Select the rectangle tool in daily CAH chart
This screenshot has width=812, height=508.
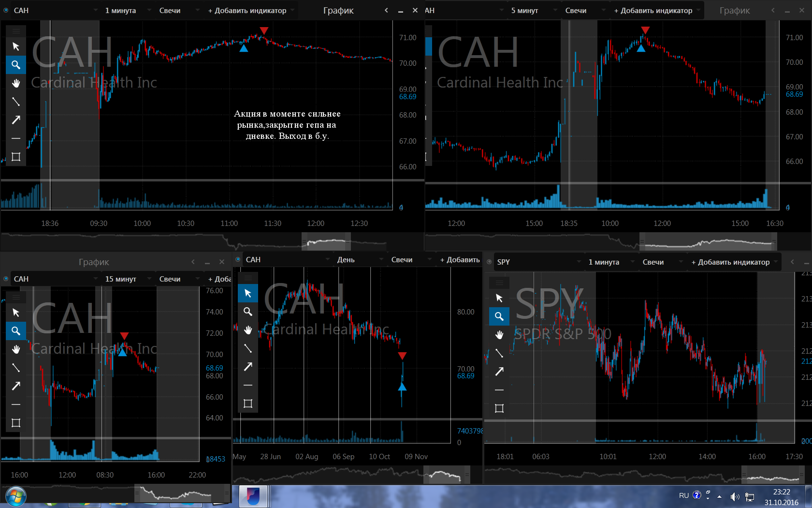tap(248, 403)
